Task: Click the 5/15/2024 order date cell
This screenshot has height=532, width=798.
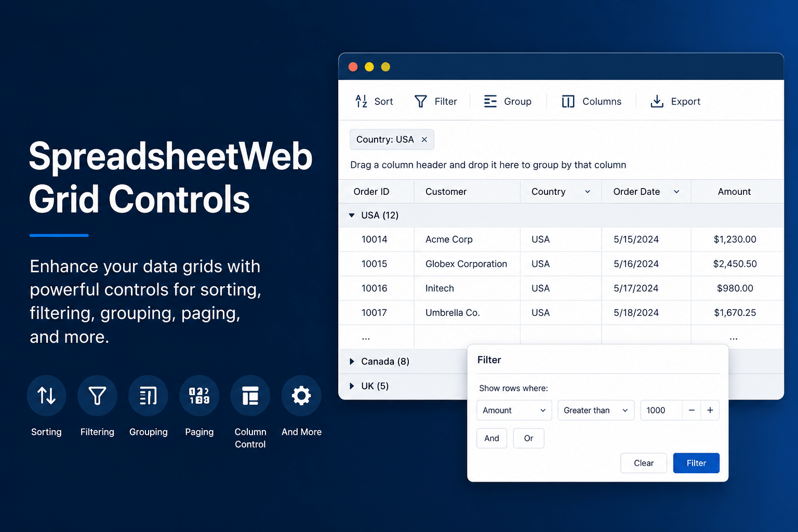Action: click(646, 240)
